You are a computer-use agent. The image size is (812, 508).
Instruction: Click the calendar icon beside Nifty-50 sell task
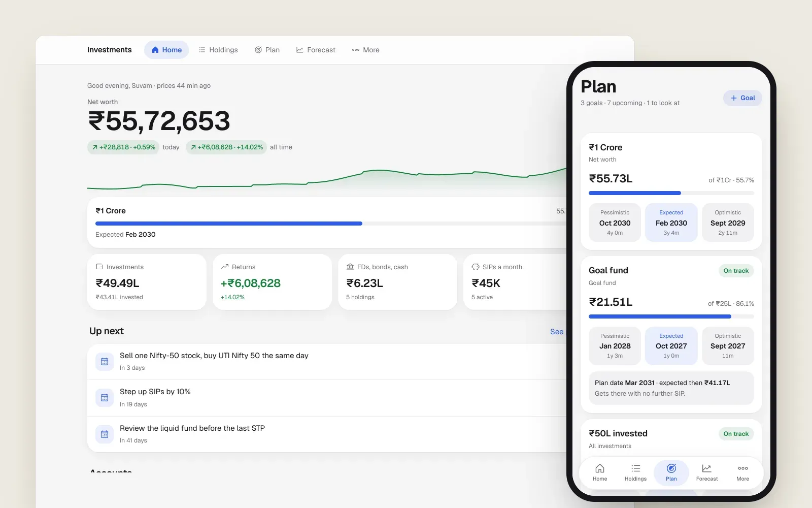[x=105, y=362]
